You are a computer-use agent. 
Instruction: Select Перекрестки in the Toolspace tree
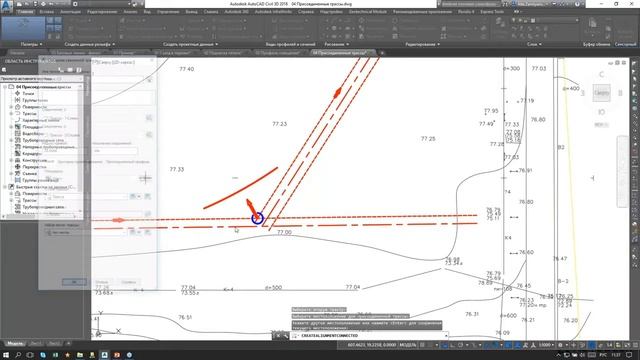click(34, 167)
